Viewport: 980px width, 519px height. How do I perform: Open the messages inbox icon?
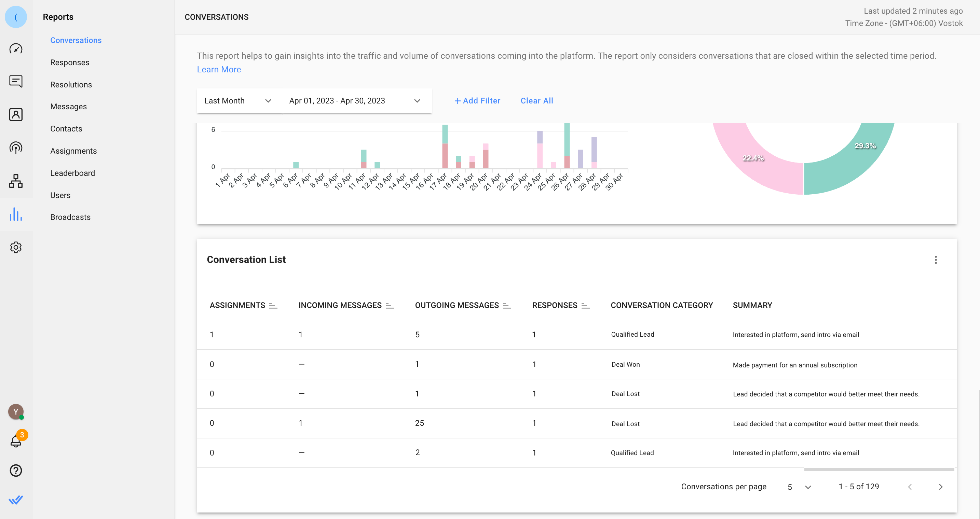[16, 81]
